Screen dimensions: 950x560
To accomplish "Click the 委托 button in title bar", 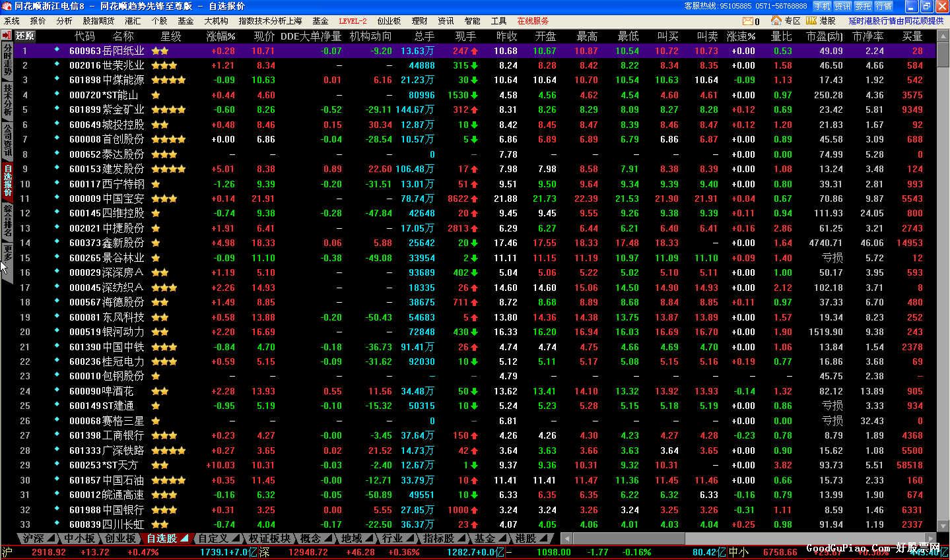I will click(x=863, y=6).
